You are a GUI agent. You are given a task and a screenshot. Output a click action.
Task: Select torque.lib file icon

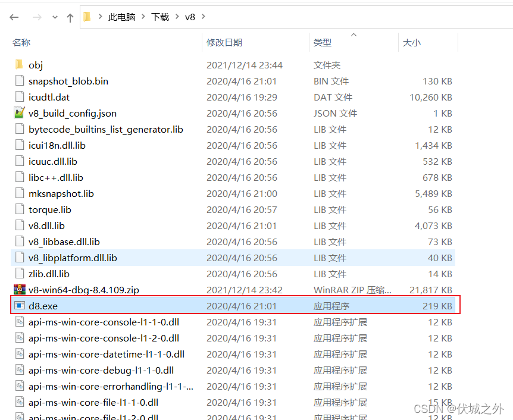coord(20,209)
